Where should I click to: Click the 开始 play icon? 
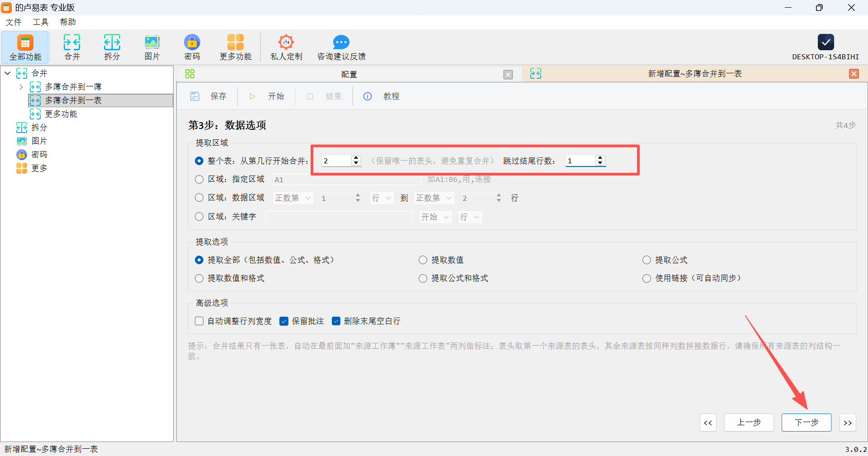coord(252,96)
